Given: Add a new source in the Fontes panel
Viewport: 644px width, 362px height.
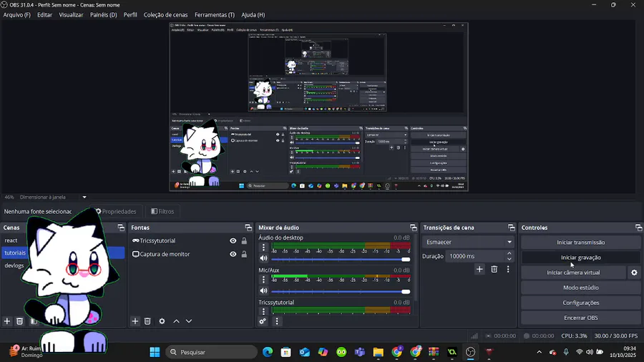Looking at the screenshot, I should click(135, 321).
